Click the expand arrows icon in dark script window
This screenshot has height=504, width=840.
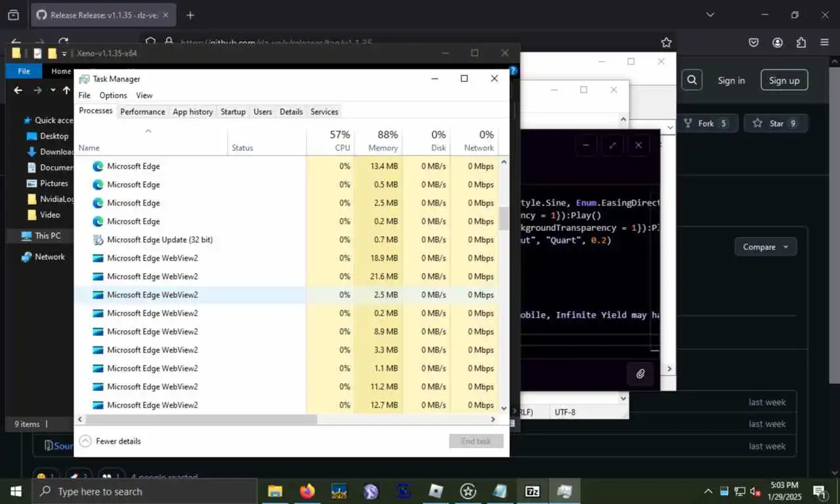coord(612,145)
